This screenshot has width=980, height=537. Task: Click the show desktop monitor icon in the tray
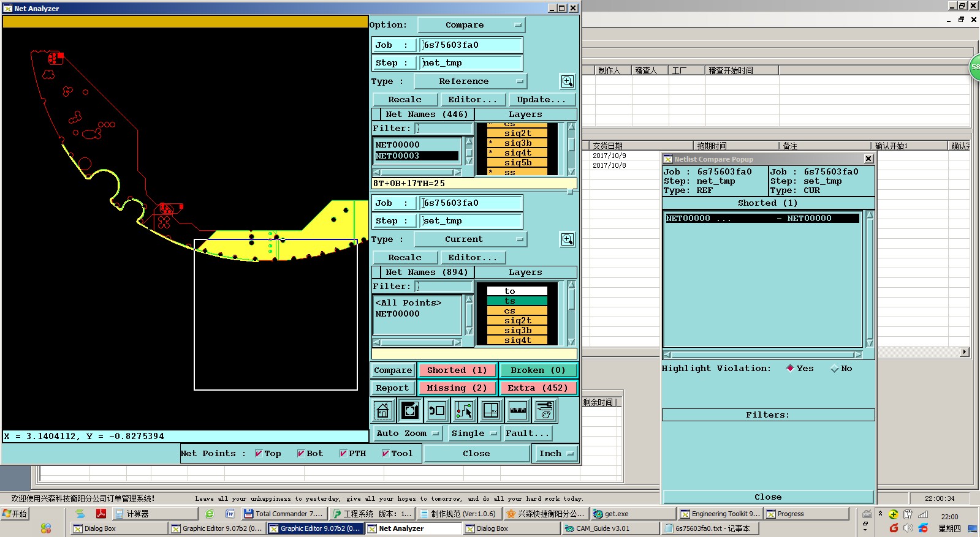click(x=973, y=528)
